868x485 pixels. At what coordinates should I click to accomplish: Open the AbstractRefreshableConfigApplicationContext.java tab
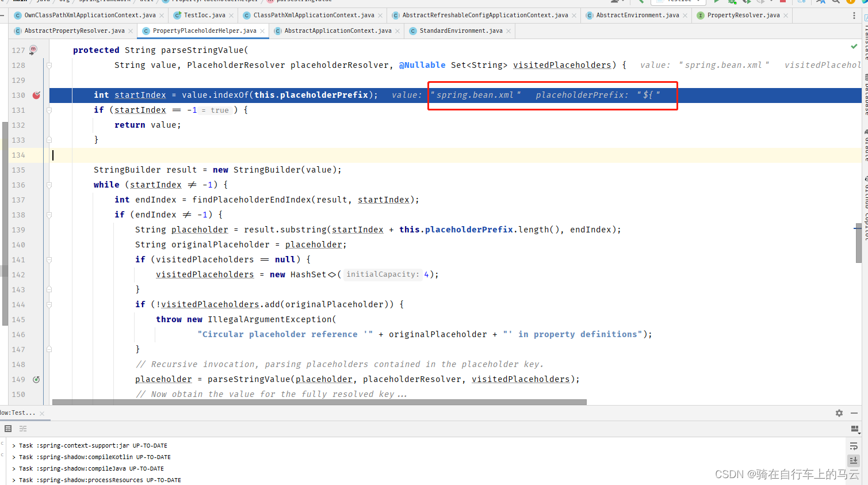[x=485, y=16]
